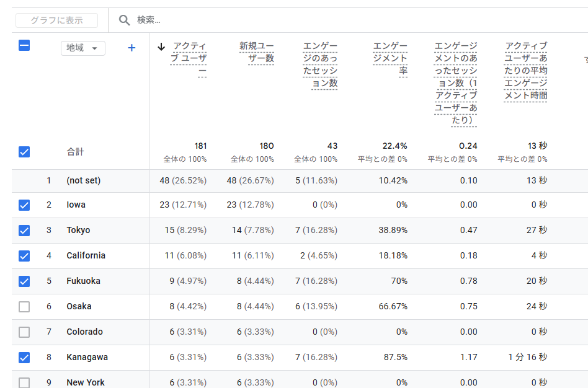This screenshot has width=588, height=388.
Task: Open the add secondary dimension plus icon
Action: point(131,48)
